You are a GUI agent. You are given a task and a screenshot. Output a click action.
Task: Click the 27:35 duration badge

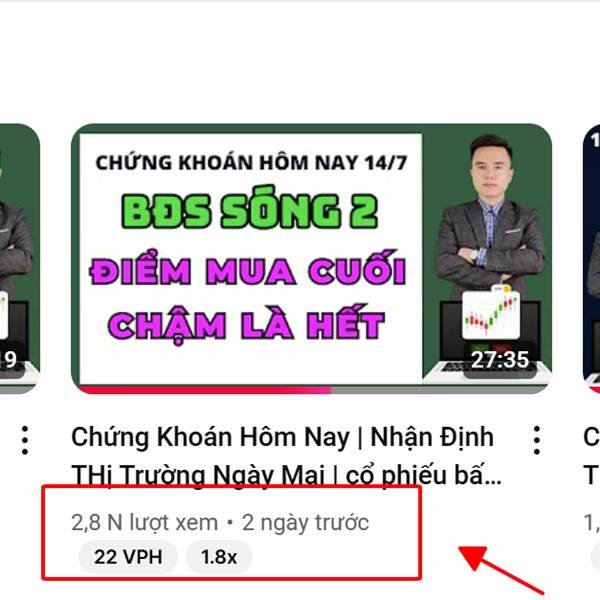[x=500, y=360]
